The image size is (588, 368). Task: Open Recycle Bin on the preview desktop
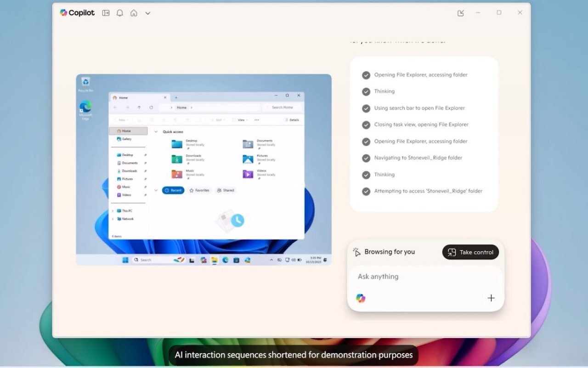pos(85,85)
